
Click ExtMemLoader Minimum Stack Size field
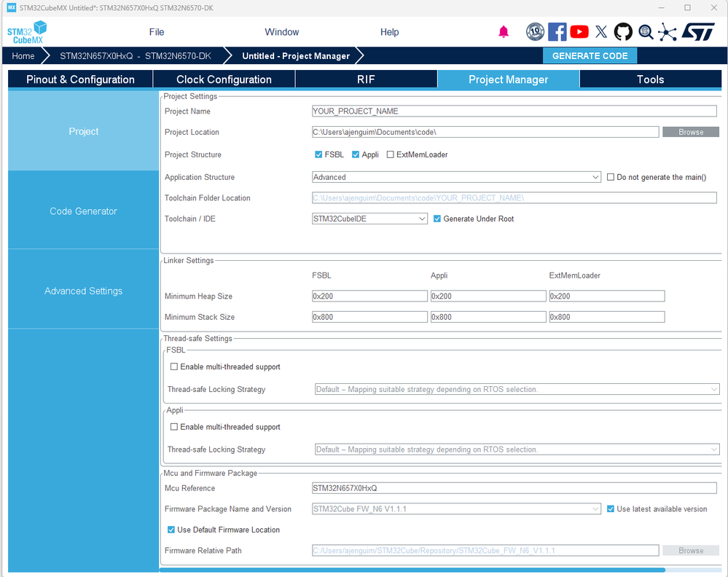point(607,317)
